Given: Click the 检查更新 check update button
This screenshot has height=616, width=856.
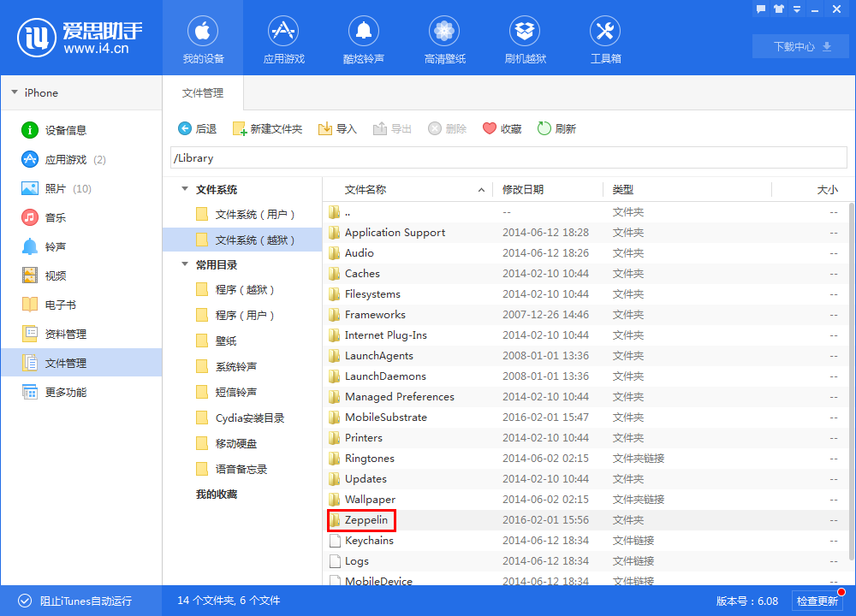Looking at the screenshot, I should tap(817, 601).
